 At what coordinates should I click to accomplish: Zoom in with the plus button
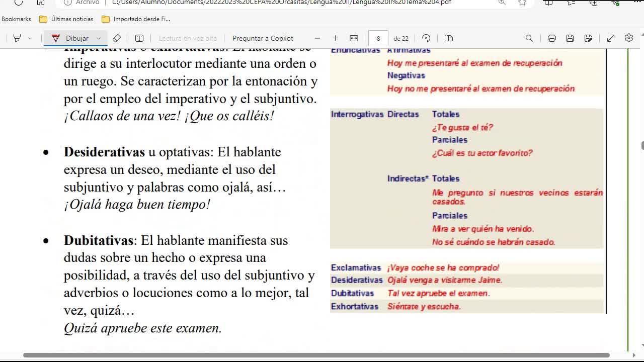[335, 38]
